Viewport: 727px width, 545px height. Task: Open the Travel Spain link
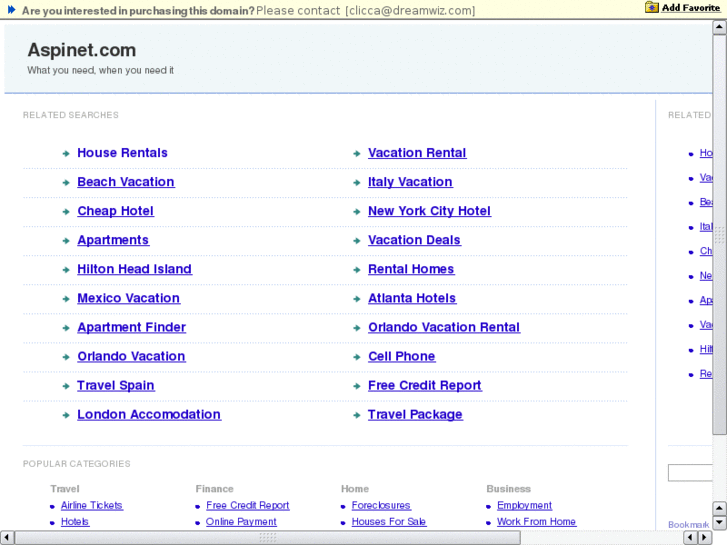116,385
